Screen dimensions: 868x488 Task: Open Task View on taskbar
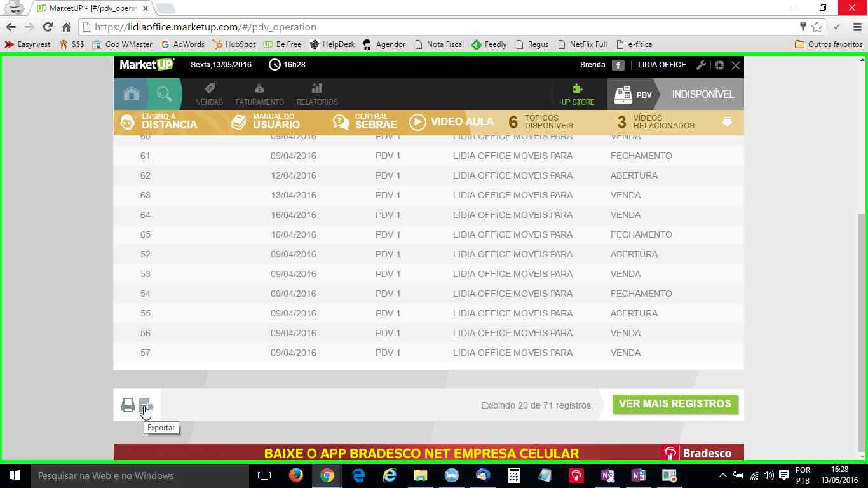coord(264,475)
